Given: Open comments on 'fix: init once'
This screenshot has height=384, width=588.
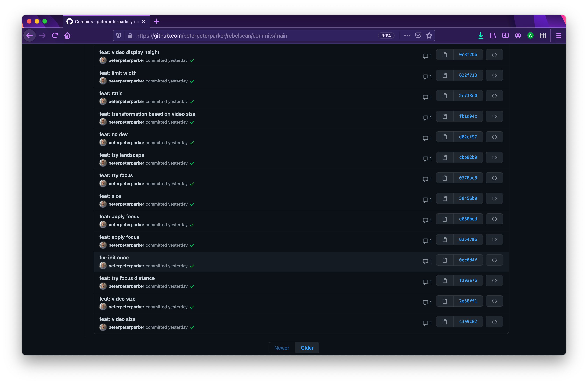Looking at the screenshot, I should tap(427, 261).
